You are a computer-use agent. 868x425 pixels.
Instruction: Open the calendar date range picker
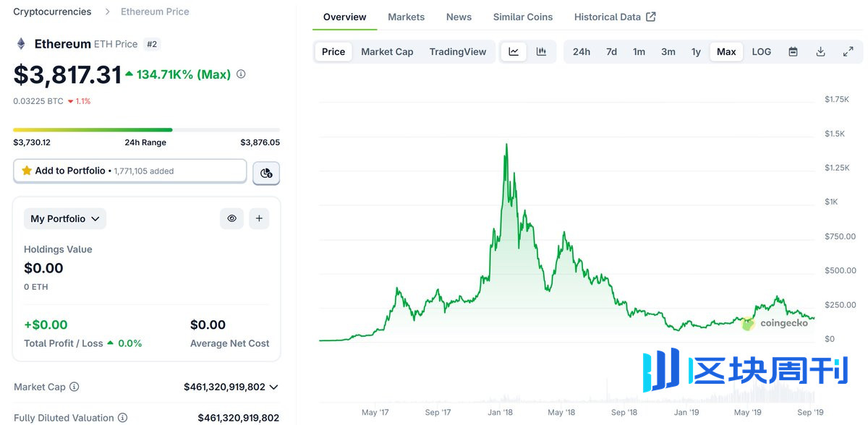(793, 51)
